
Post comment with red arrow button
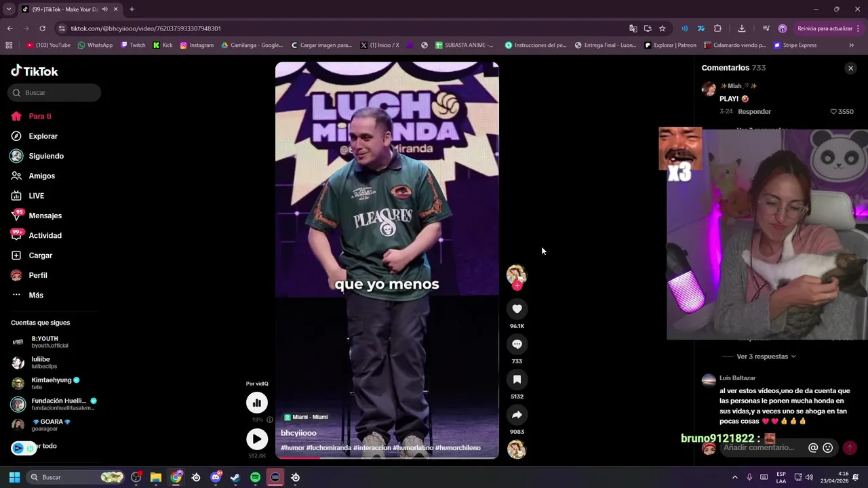pos(849,448)
